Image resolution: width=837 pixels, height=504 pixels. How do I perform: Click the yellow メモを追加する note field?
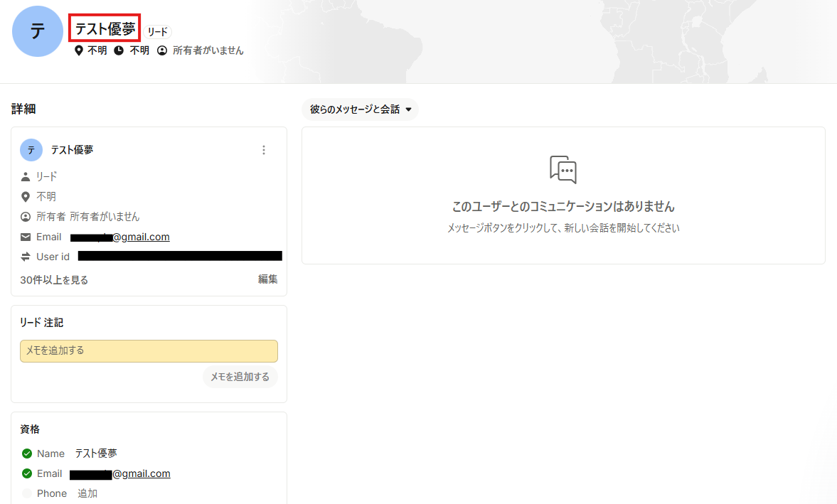click(149, 351)
